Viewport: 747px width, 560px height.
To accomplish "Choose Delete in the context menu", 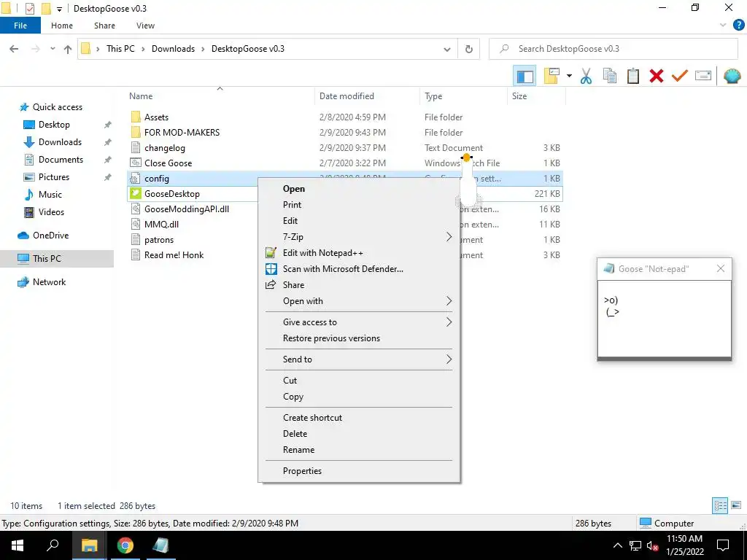I will pyautogui.click(x=359, y=434).
